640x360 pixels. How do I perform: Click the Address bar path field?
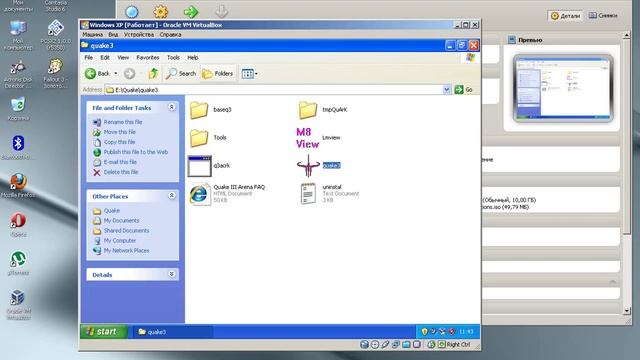(x=273, y=90)
